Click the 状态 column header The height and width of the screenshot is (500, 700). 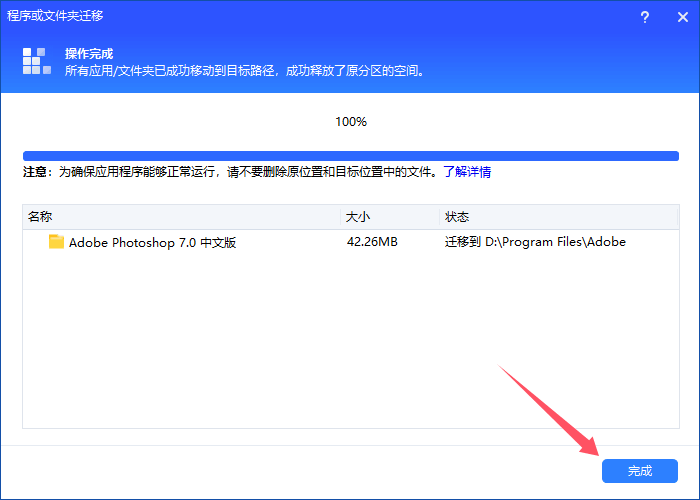tap(558, 217)
